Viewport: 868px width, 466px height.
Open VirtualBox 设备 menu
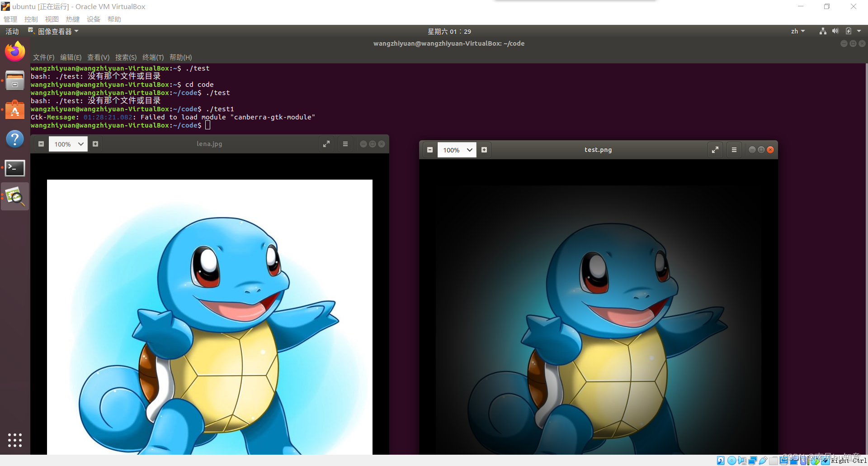pos(94,19)
